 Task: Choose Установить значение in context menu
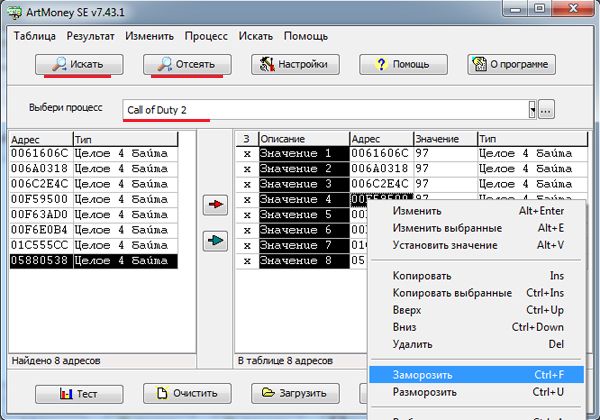click(476, 245)
